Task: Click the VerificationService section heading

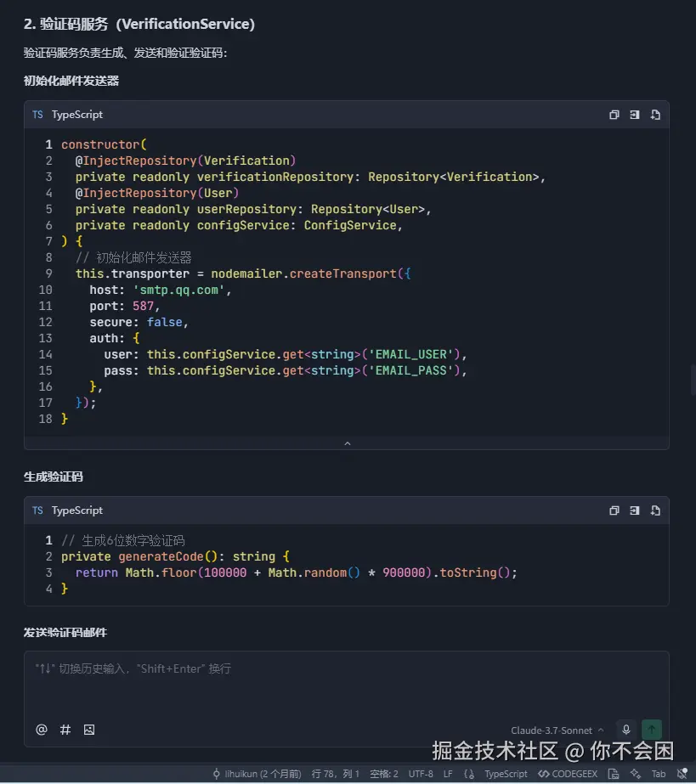Action: coord(139,24)
